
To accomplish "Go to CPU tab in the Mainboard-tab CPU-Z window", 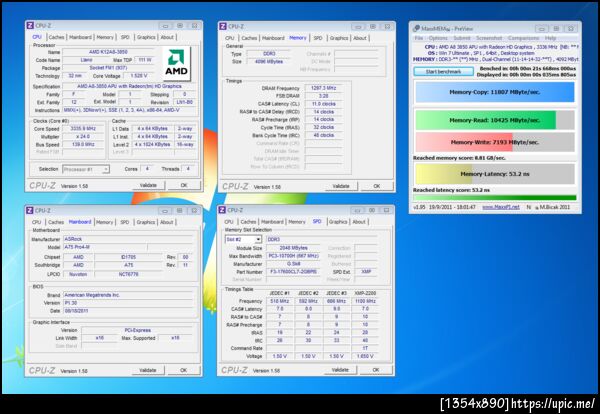I will [x=36, y=222].
